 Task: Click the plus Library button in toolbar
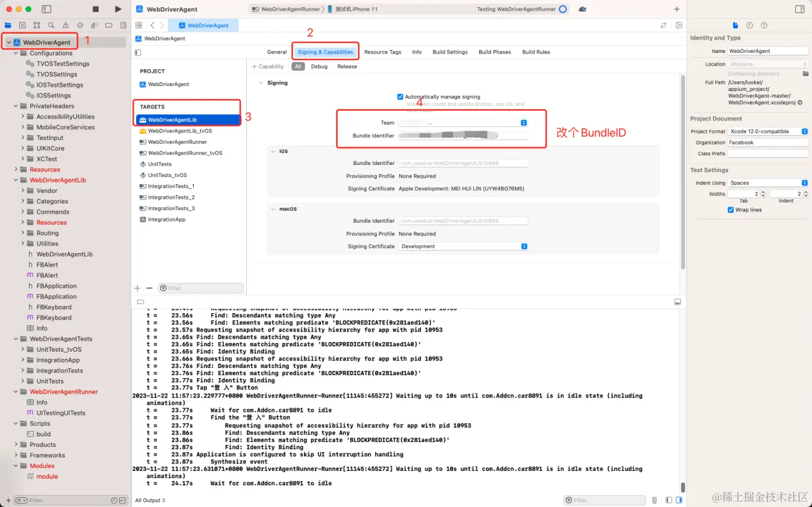click(677, 9)
